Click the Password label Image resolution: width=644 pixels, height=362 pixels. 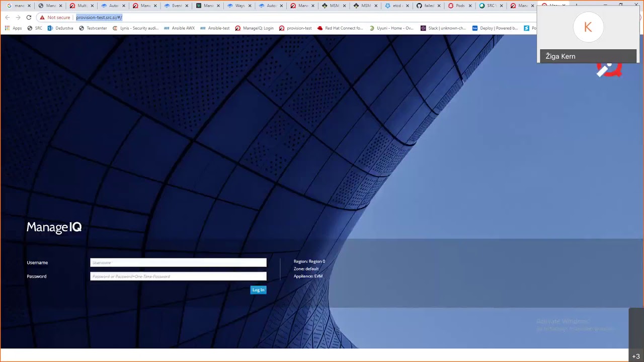click(37, 276)
